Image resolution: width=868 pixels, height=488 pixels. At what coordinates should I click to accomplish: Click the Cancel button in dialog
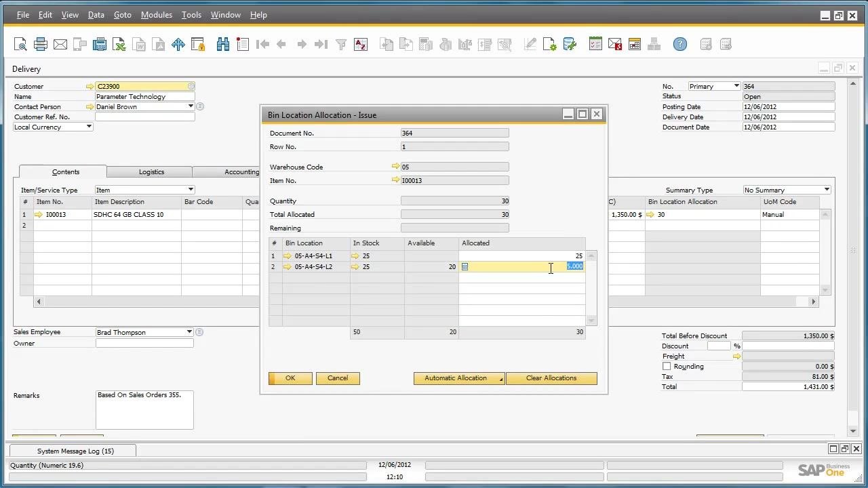point(338,378)
